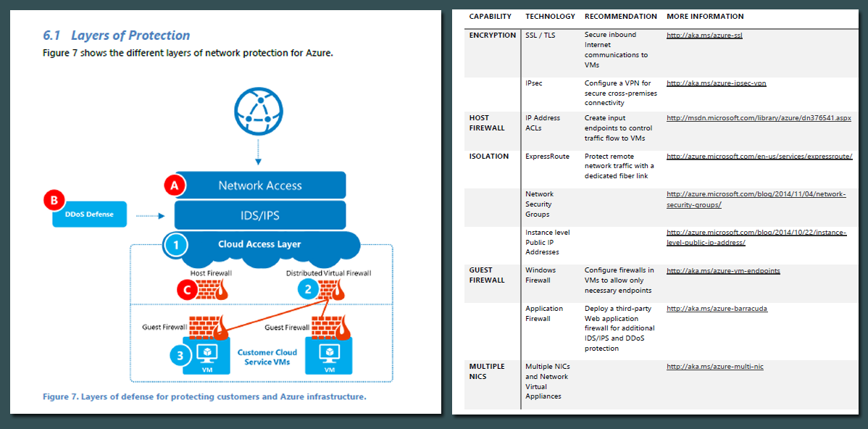Screen dimensions: 868x429
Task: Click the red letter C badge
Action: [188, 289]
